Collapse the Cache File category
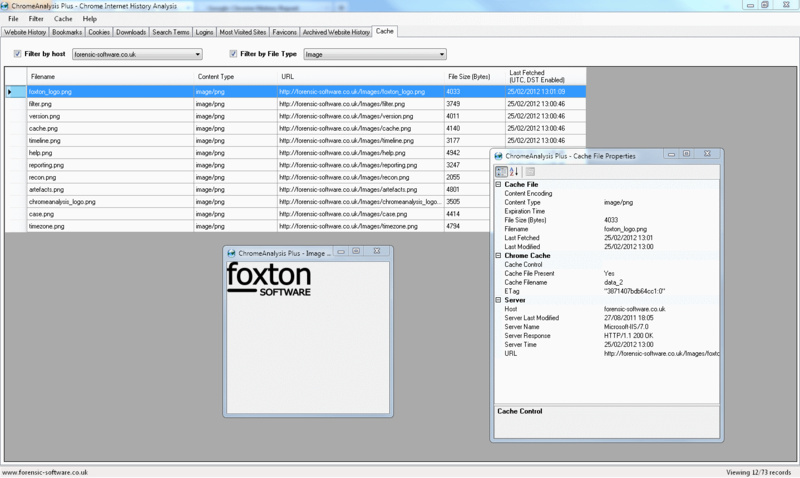Image resolution: width=800 pixels, height=478 pixels. [x=498, y=184]
